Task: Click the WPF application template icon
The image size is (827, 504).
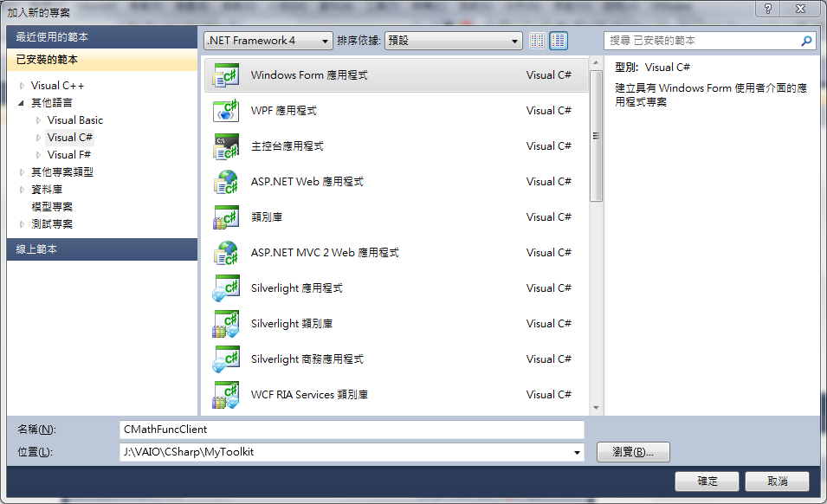Action: (x=226, y=111)
